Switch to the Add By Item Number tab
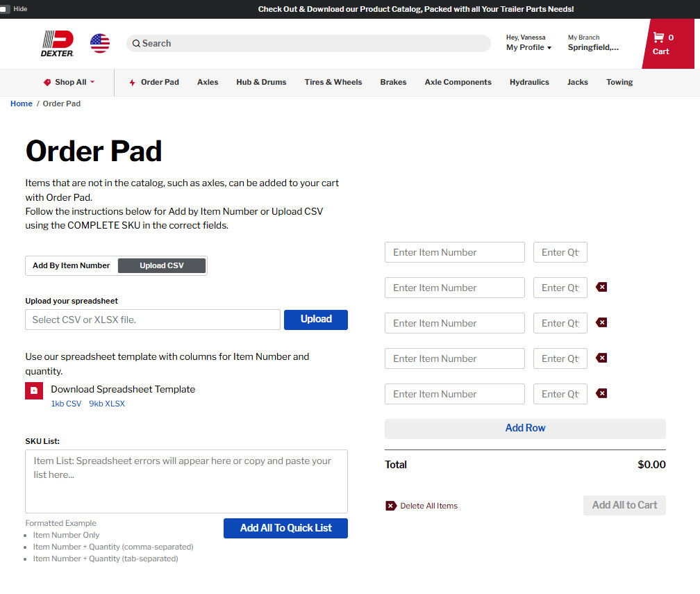The width and height of the screenshot is (700, 594). coord(72,265)
